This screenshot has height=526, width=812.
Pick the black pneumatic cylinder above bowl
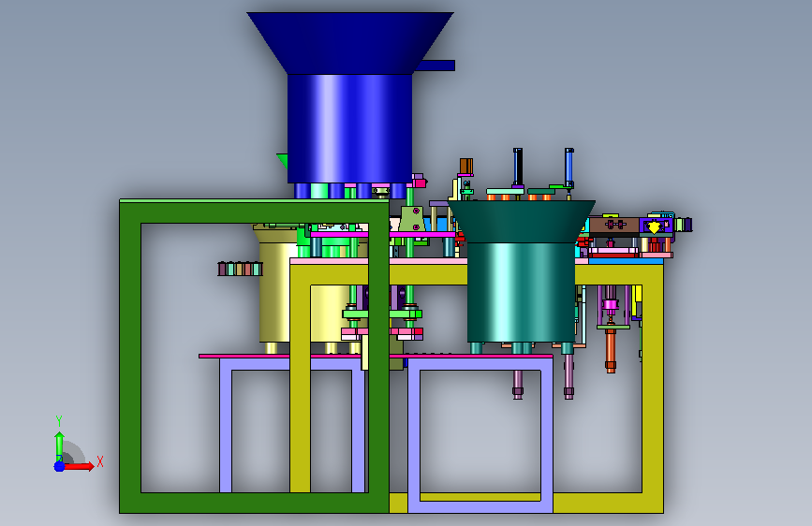(x=518, y=167)
